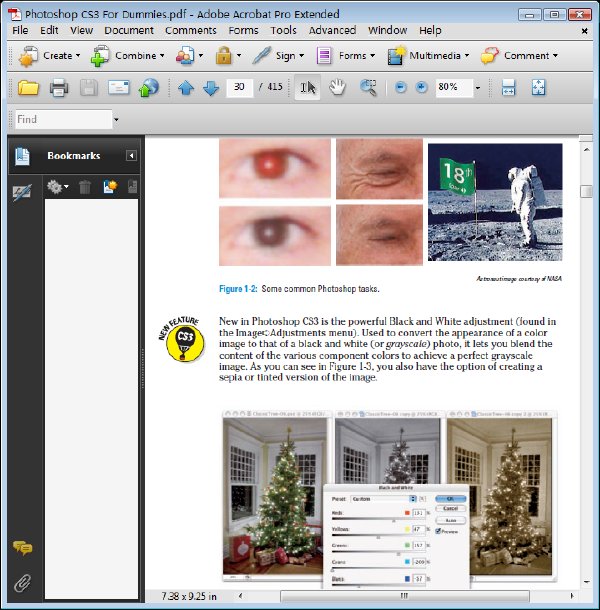600x610 pixels.
Task: Click the vertical scrollbar up arrow
Action: click(x=586, y=149)
